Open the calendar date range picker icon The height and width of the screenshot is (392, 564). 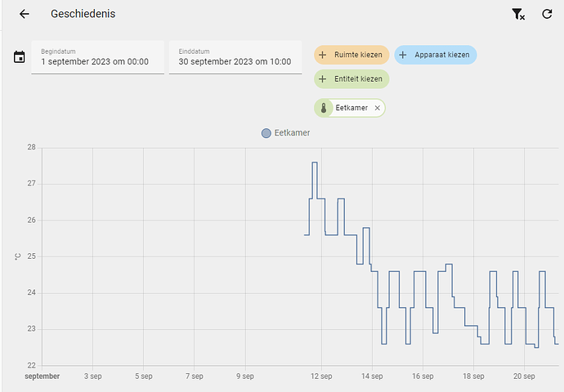click(20, 57)
